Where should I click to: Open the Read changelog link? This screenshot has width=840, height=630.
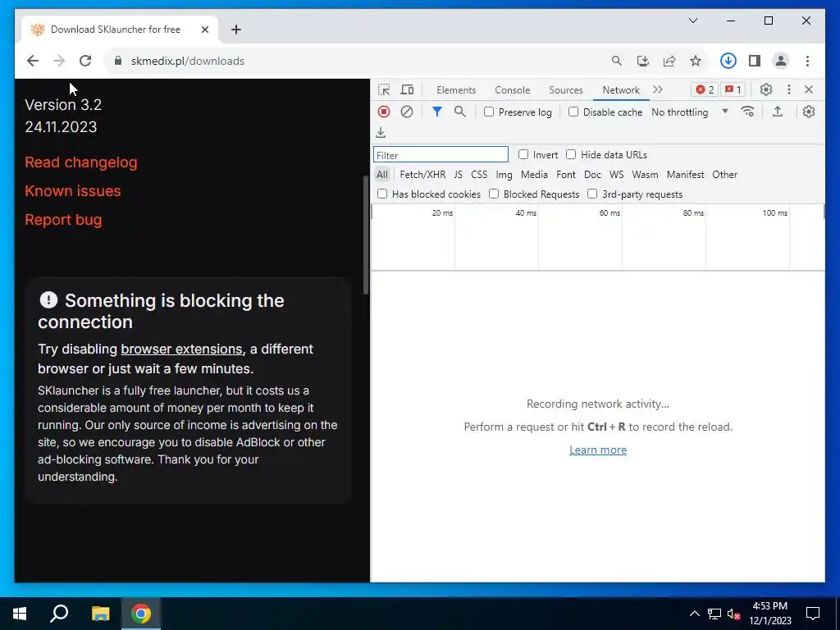81,162
